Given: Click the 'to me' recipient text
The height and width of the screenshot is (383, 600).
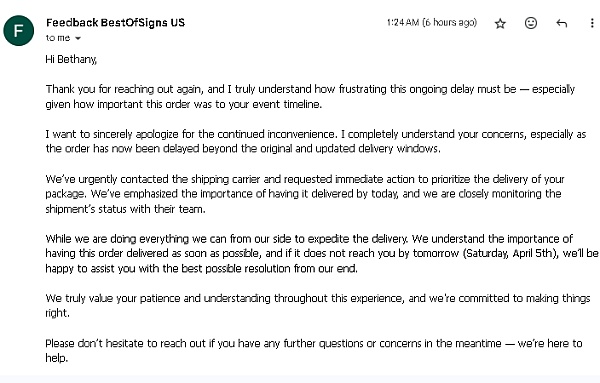Looking at the screenshot, I should [58, 38].
